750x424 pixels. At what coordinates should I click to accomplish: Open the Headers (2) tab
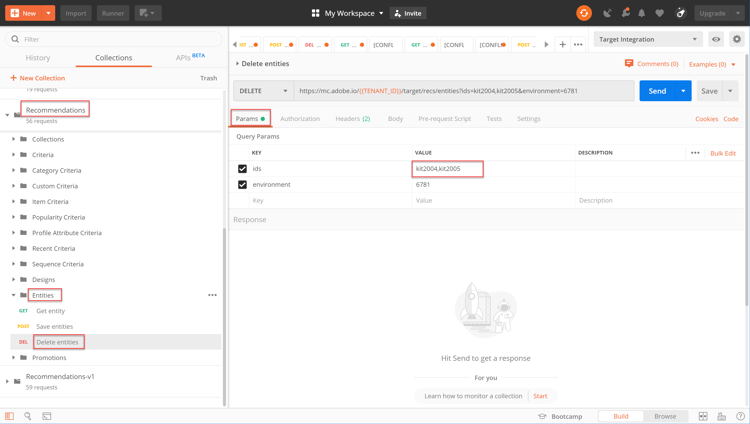(353, 119)
